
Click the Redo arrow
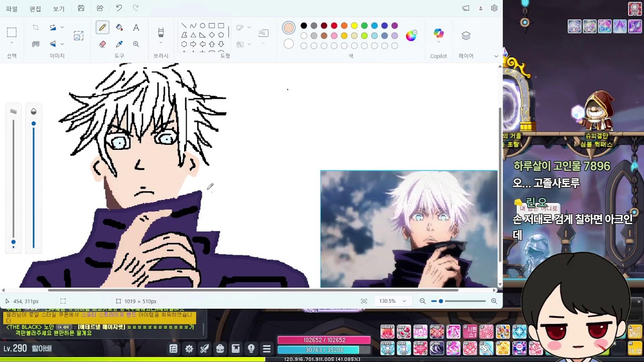click(135, 8)
